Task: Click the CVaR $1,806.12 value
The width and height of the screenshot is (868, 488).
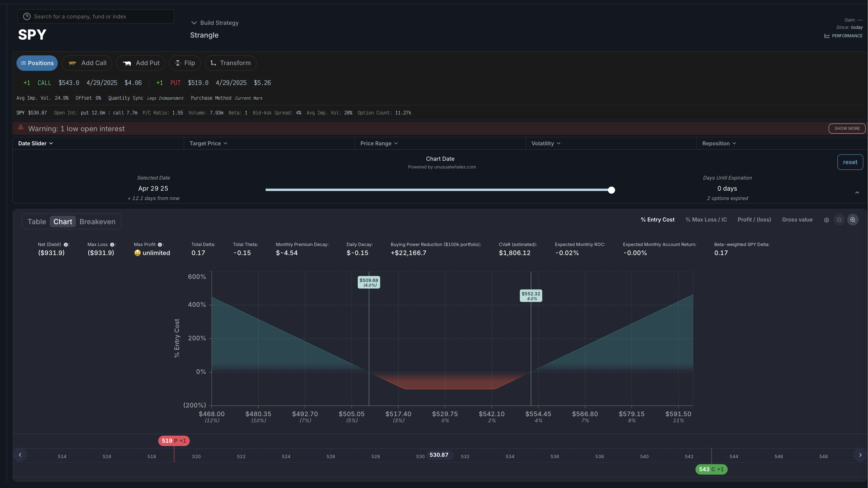Action: (515, 253)
